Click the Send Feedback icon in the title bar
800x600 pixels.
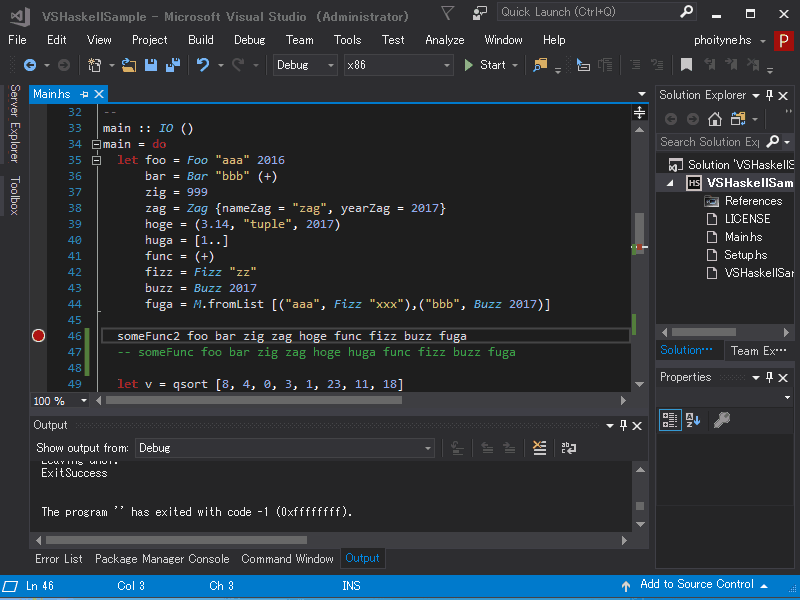point(480,13)
